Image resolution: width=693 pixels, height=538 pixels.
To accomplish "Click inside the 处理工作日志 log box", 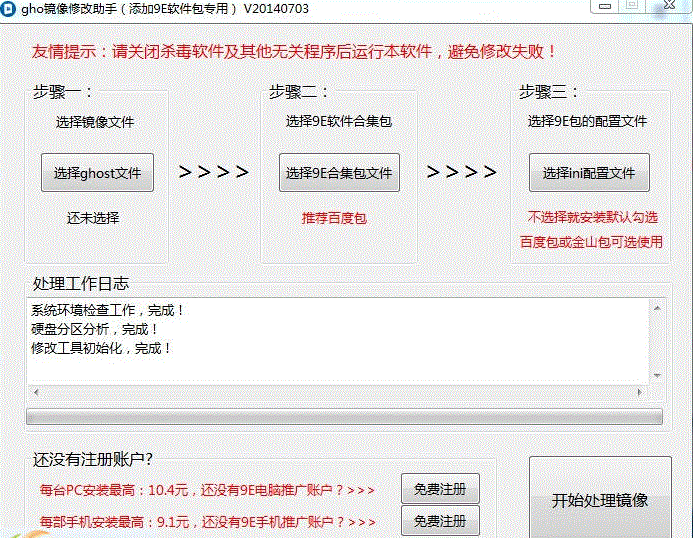I will (338, 340).
